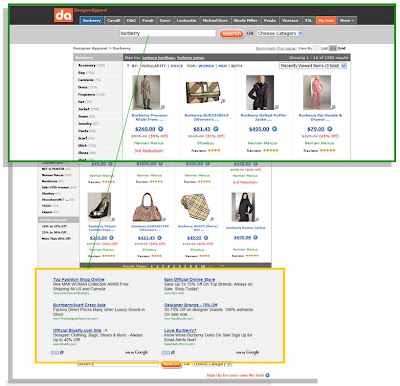Open the Choose Category dropdown
The image size is (400, 386).
click(280, 33)
